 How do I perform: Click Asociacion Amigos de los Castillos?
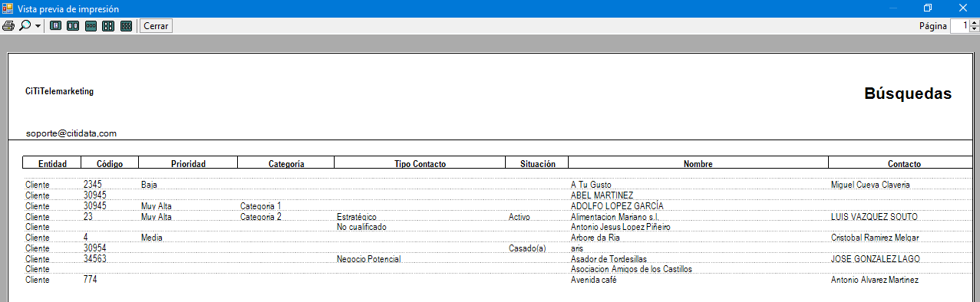[632, 269]
